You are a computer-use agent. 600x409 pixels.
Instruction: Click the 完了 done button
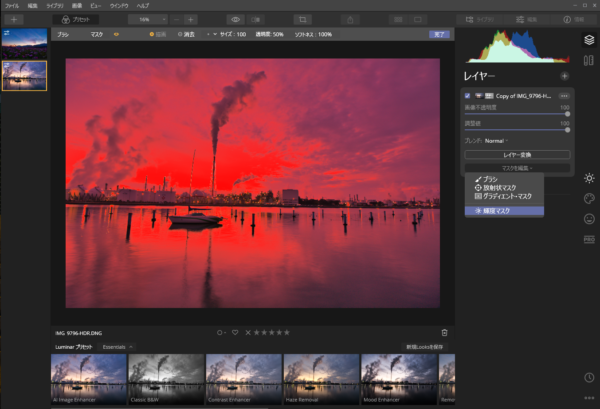coord(439,34)
